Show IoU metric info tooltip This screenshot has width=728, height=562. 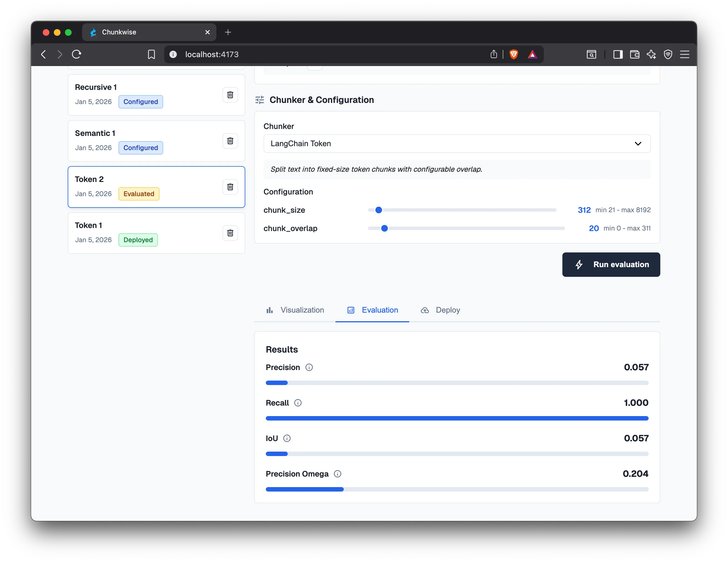click(x=287, y=438)
